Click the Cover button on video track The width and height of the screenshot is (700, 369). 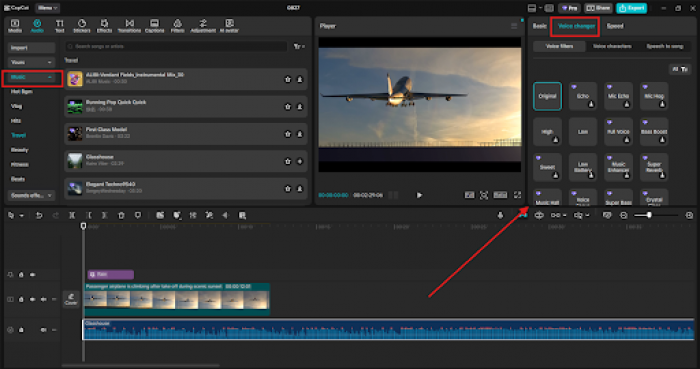[x=71, y=299]
